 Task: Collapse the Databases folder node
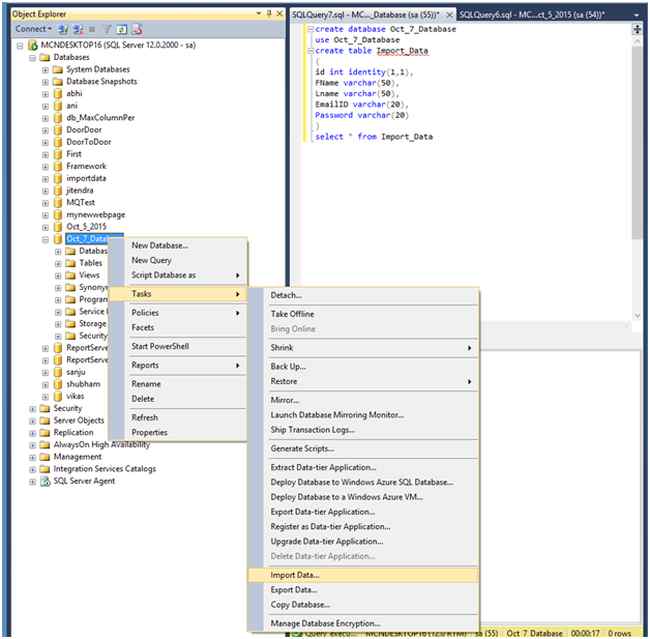32,58
